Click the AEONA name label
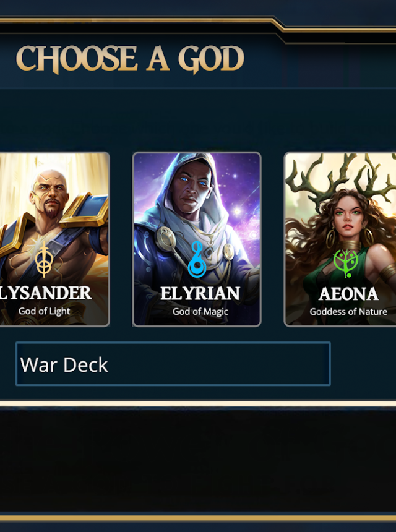 tap(348, 294)
